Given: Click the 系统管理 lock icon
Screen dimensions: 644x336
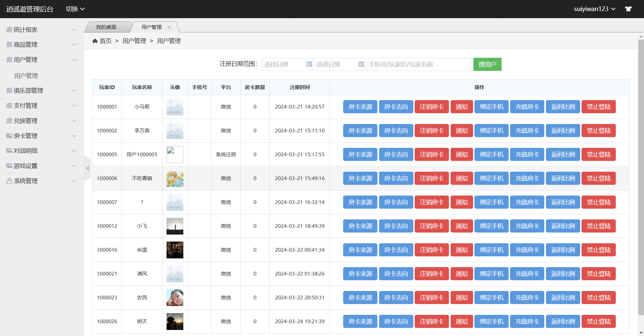Looking at the screenshot, I should [9, 181].
